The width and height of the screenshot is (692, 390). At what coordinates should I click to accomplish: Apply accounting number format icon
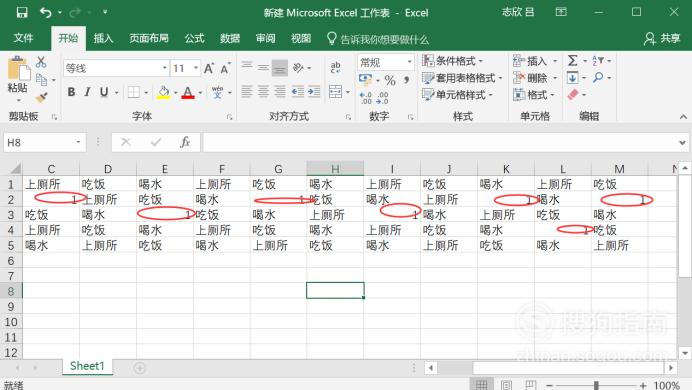pyautogui.click(x=365, y=80)
